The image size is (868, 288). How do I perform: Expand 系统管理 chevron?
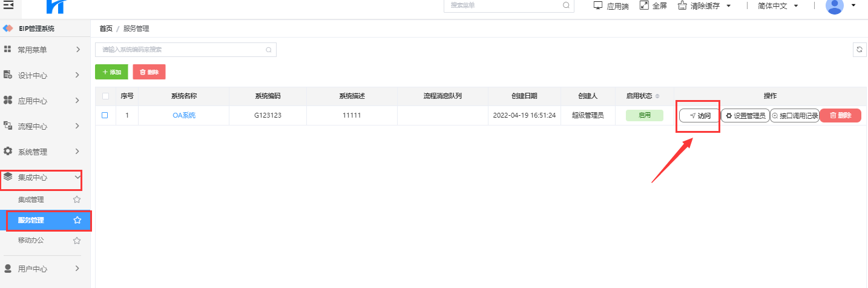[78, 152]
